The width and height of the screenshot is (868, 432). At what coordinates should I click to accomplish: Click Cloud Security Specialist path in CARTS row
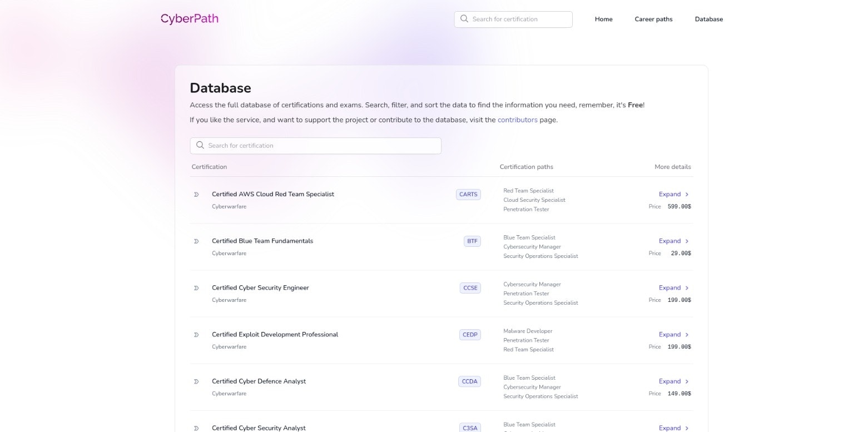pos(534,200)
